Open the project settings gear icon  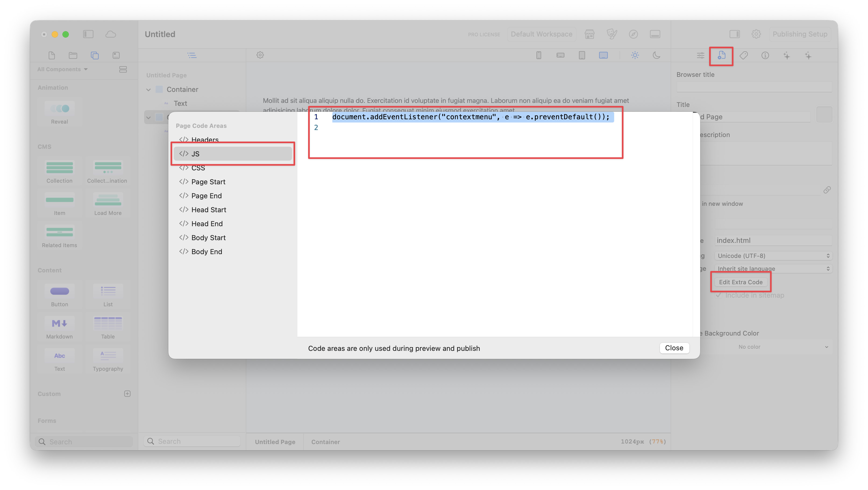point(756,34)
